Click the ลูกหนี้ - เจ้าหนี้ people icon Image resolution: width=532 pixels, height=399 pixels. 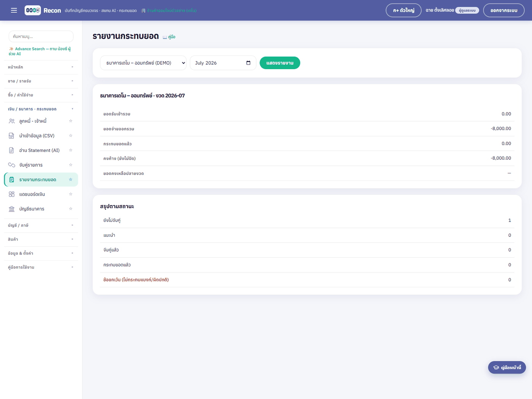point(12,121)
